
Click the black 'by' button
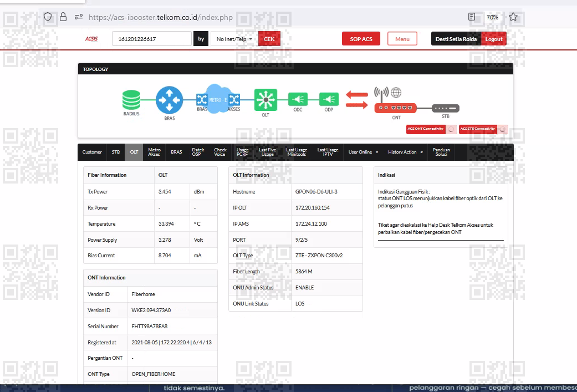[x=201, y=39]
